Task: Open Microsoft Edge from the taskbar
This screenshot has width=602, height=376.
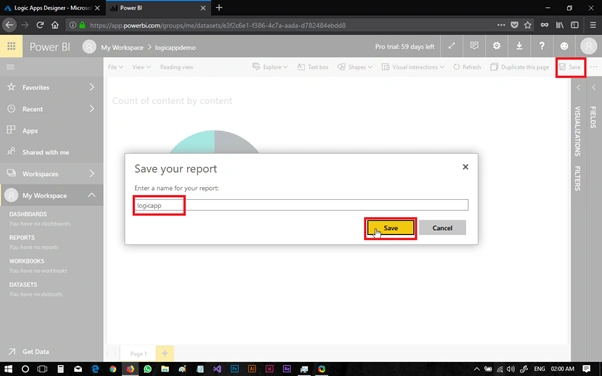Action: pyautogui.click(x=95, y=369)
